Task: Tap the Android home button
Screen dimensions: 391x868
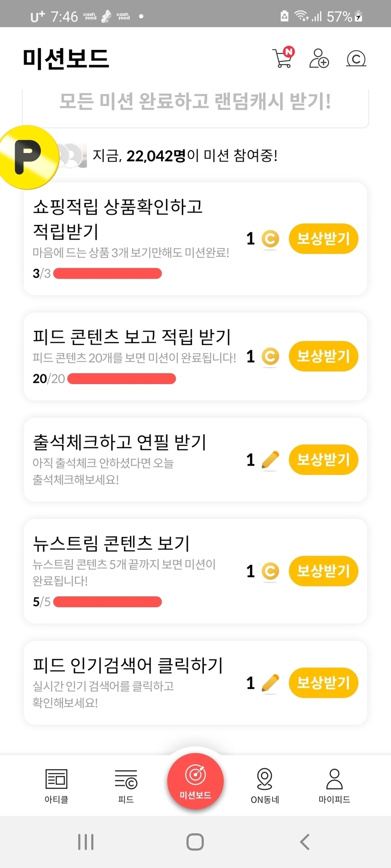Action: point(195,842)
